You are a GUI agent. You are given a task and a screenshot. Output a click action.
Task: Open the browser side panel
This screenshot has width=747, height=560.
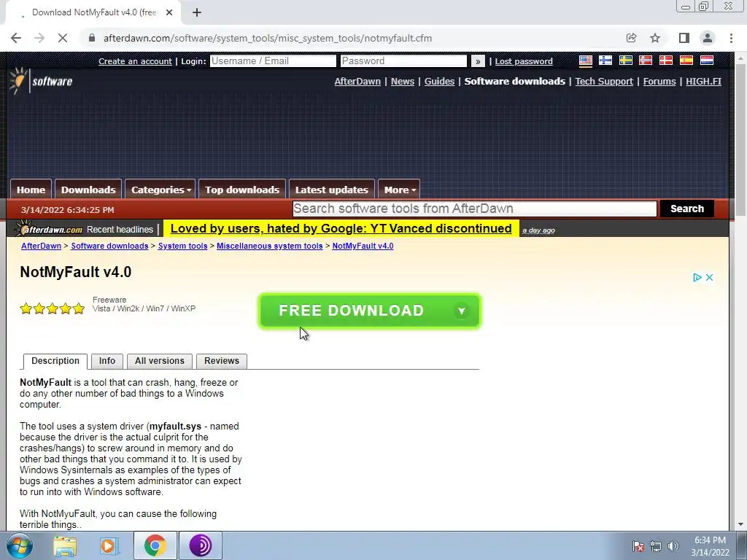click(x=684, y=38)
